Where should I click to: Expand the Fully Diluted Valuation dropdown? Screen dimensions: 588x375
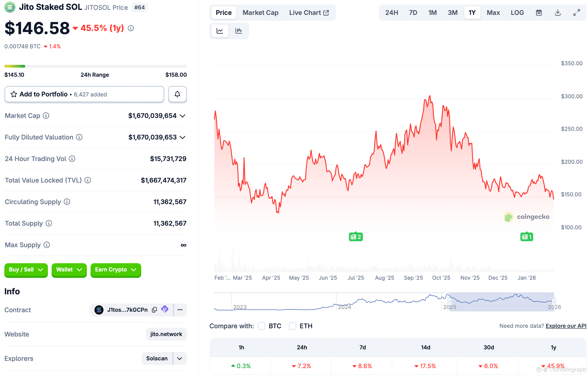tap(182, 137)
